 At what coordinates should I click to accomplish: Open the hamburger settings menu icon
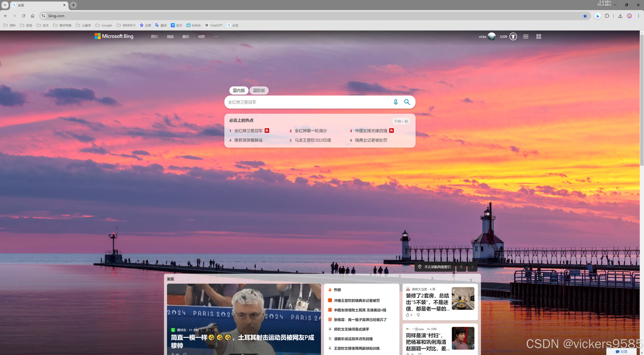[x=526, y=37]
